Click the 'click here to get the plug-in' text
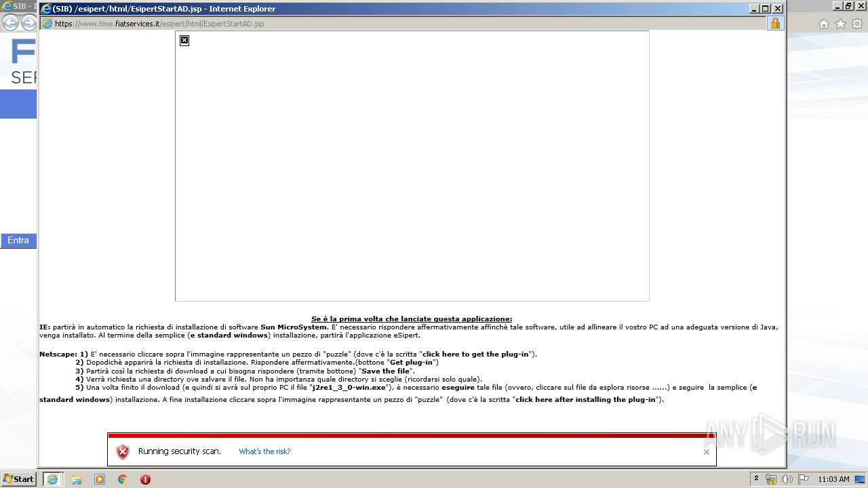Screen dimensions: 868x488 coord(475,354)
